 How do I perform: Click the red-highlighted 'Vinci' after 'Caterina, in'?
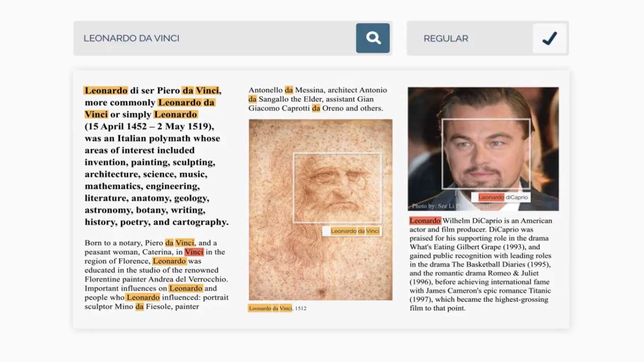pos(194,252)
